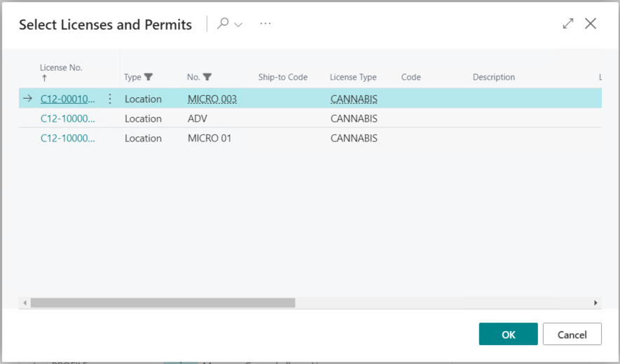Click CANNABIS license type in MICRO 01 row

[354, 139]
